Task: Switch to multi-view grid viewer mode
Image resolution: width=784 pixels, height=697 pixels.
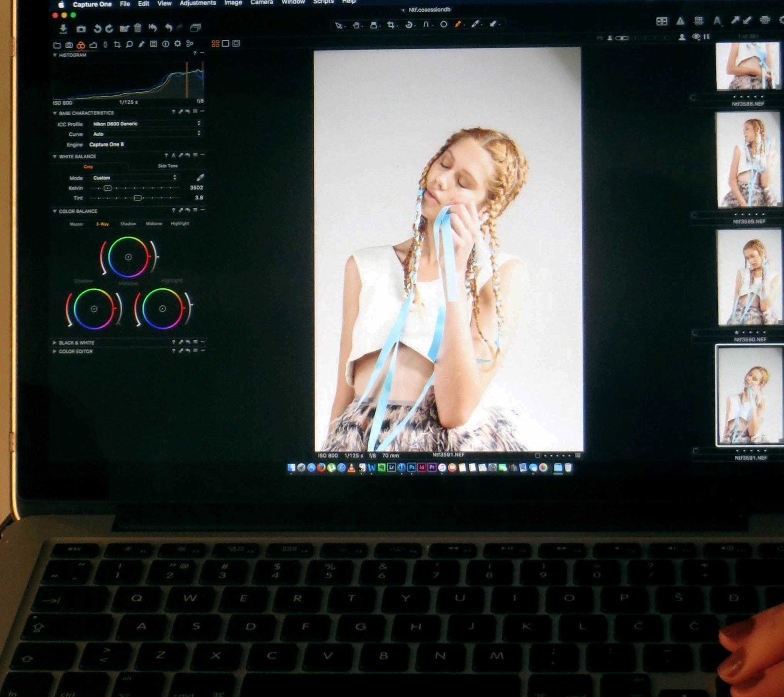Action: click(x=215, y=44)
